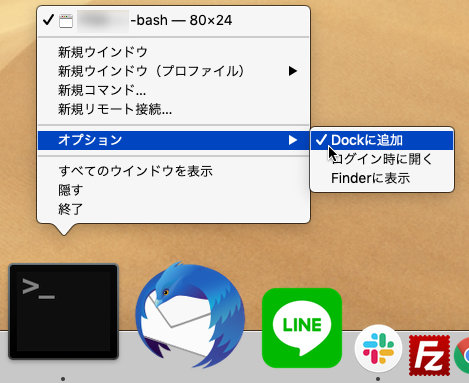Enable ログイン時に開く option
Image resolution: width=469 pixels, height=383 pixels.
point(382,159)
